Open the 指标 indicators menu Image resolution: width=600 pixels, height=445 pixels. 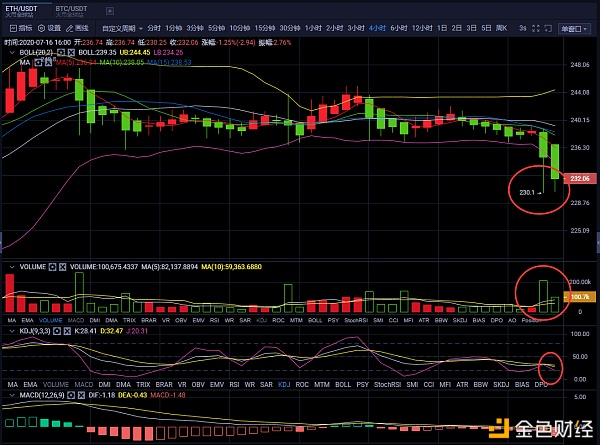point(21,28)
